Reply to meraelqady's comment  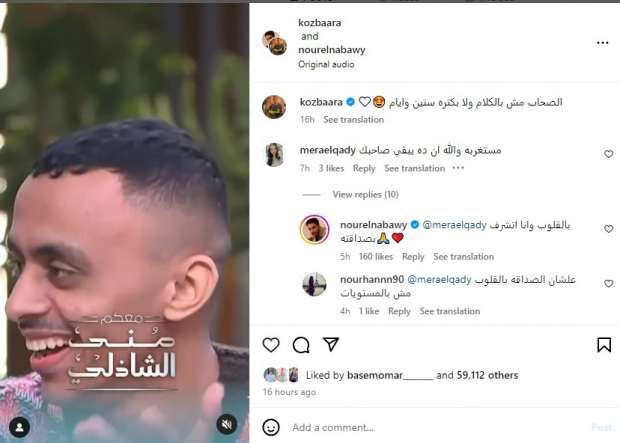point(364,168)
